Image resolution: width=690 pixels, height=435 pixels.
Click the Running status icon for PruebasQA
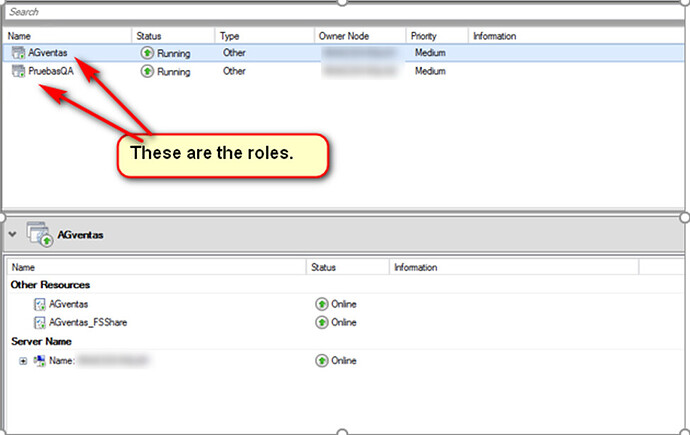click(x=147, y=71)
